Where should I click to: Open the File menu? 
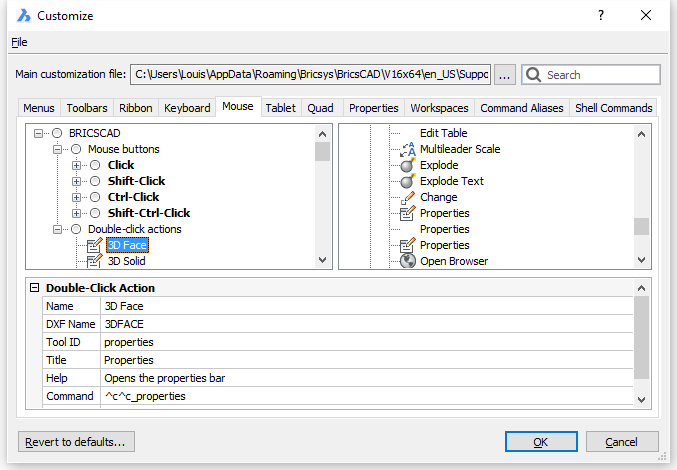pyautogui.click(x=19, y=42)
